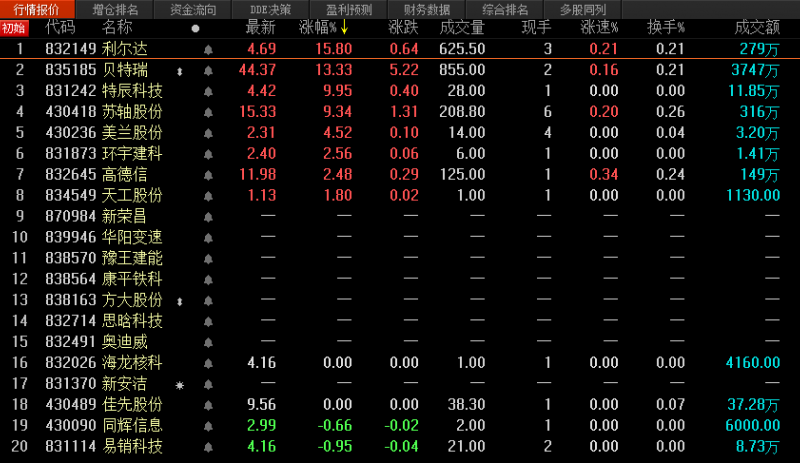Click bell icon for 新荣昌
Screen dimensions: 800x463
pos(208,217)
